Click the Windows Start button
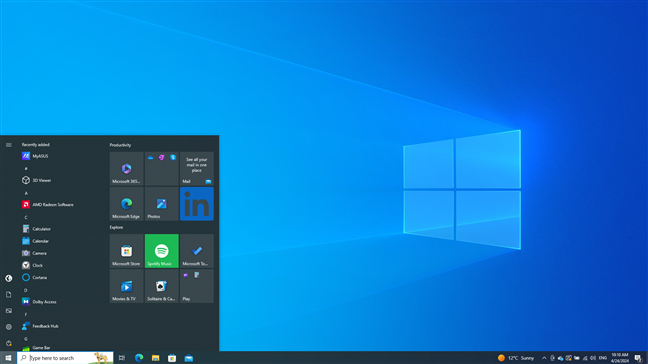 8,358
